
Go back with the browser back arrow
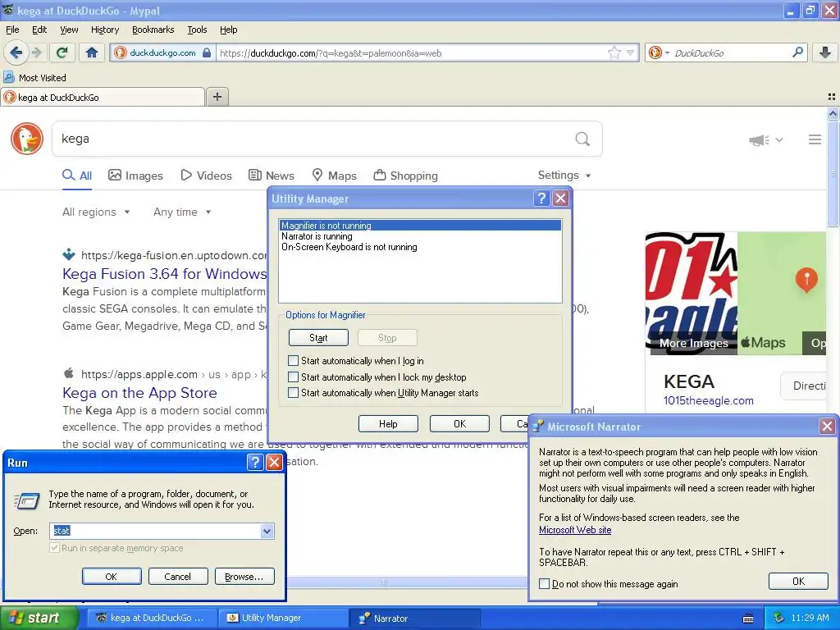pyautogui.click(x=16, y=52)
